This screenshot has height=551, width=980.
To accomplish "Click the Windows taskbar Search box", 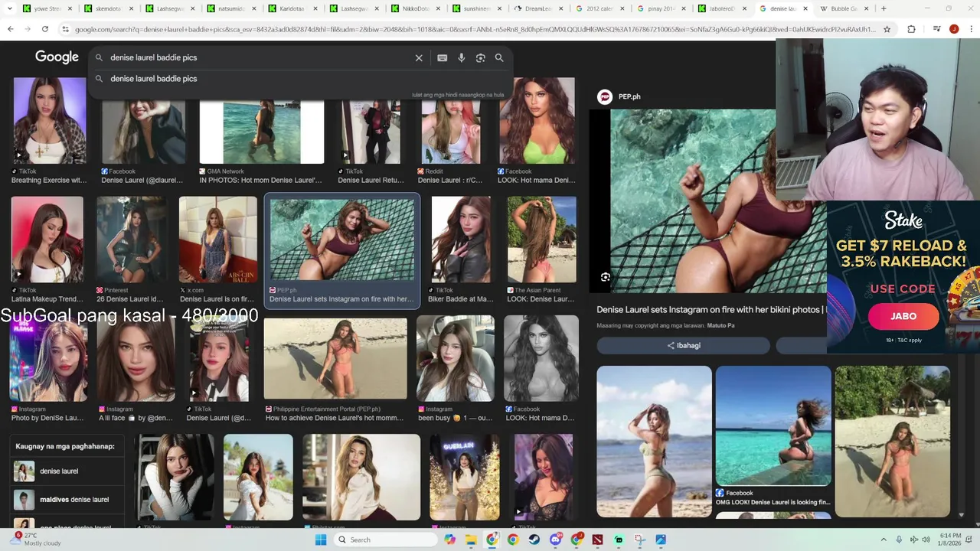I will click(x=387, y=540).
